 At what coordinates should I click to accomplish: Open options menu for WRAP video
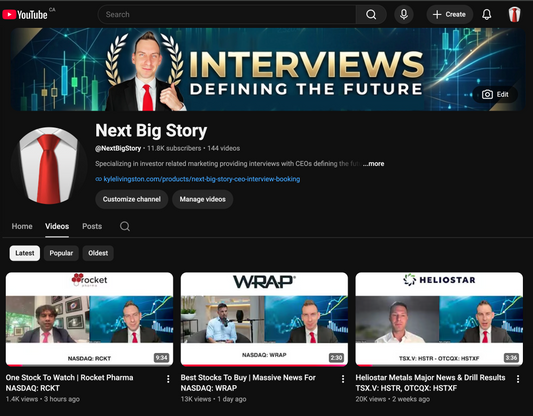tap(343, 379)
